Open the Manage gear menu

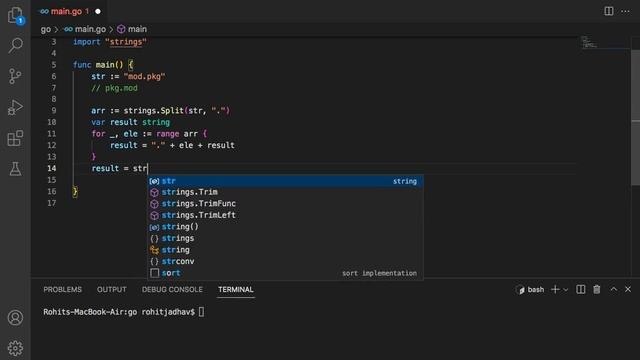click(x=16, y=348)
